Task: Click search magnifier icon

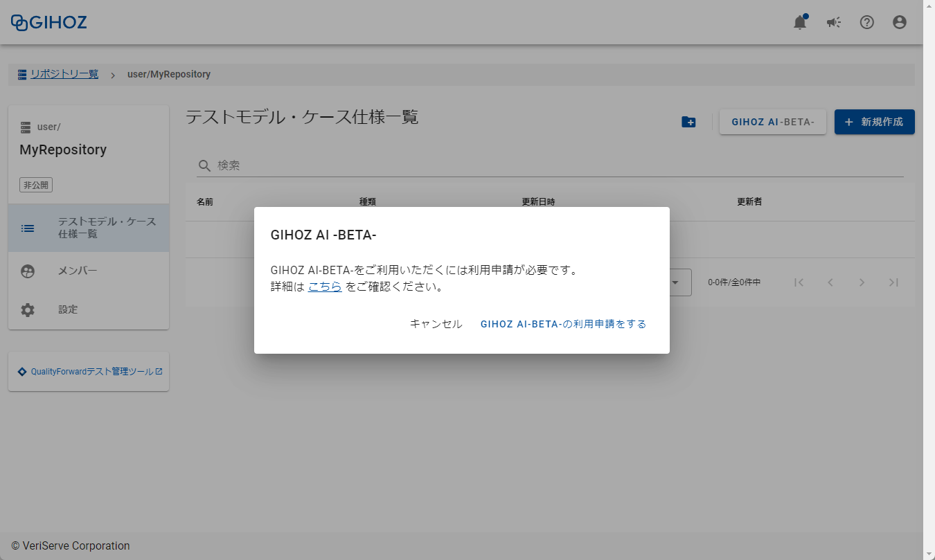Action: click(204, 165)
